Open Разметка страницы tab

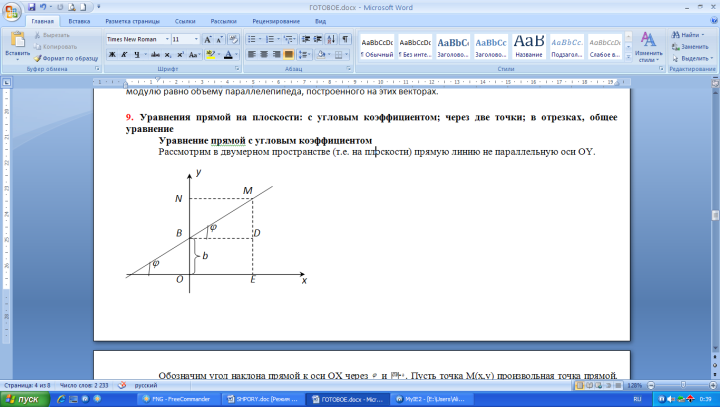coord(132,21)
